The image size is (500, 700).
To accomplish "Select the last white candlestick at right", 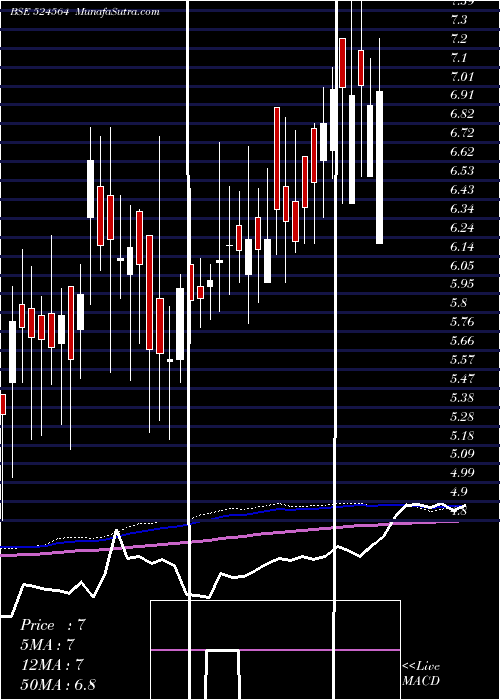I will (379, 167).
